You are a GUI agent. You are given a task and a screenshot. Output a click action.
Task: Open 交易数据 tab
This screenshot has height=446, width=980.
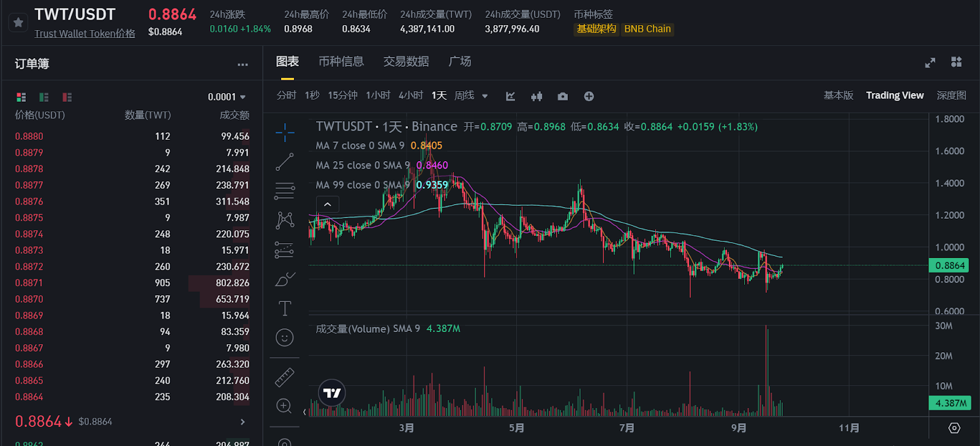406,61
